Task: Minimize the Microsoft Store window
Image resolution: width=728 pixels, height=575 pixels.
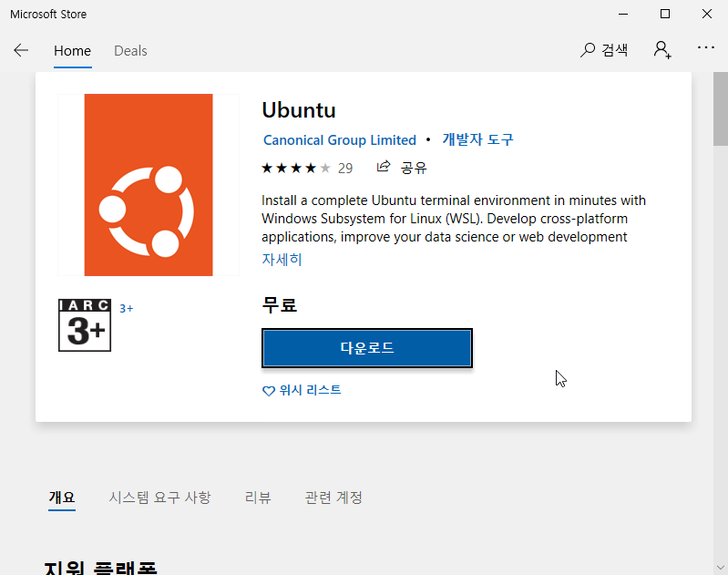Action: 623,14
